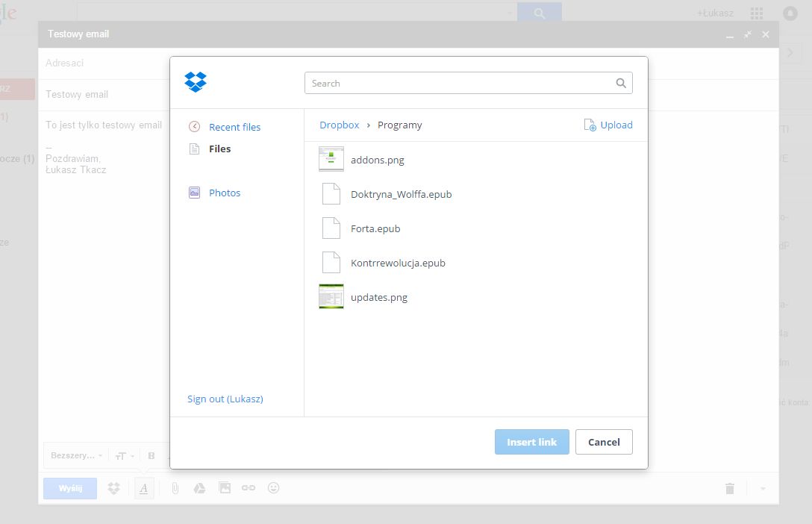Click the Kontrrewolucja.epub file icon
This screenshot has width=812, height=524.
[x=331, y=262]
